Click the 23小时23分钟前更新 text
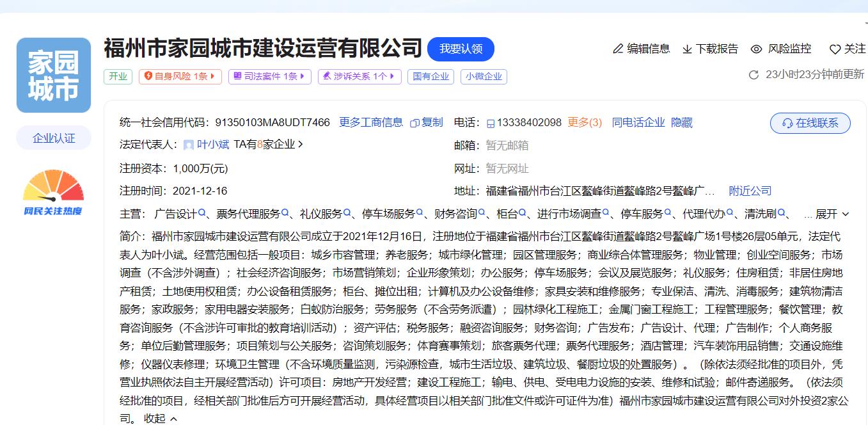This screenshot has width=868, height=425. pyautogui.click(x=815, y=74)
